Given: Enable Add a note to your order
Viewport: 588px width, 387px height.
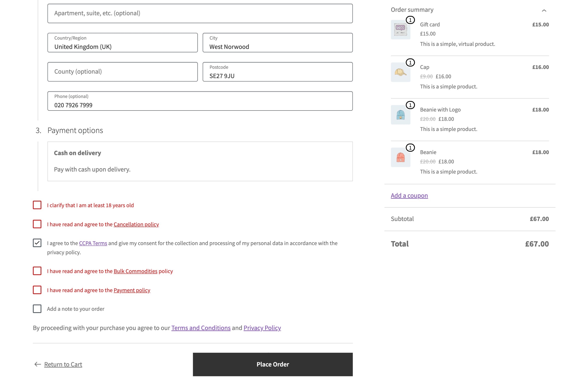Looking at the screenshot, I should pyautogui.click(x=37, y=308).
